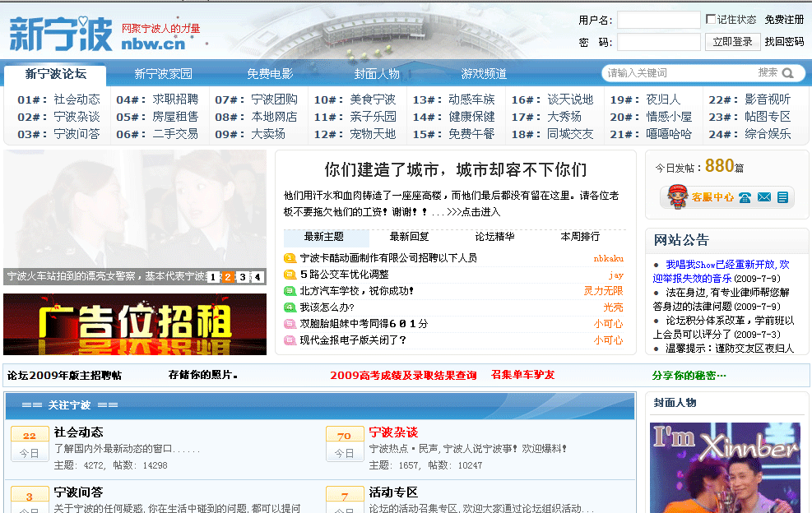Open the customer service phone icon
The width and height of the screenshot is (812, 513).
(745, 197)
